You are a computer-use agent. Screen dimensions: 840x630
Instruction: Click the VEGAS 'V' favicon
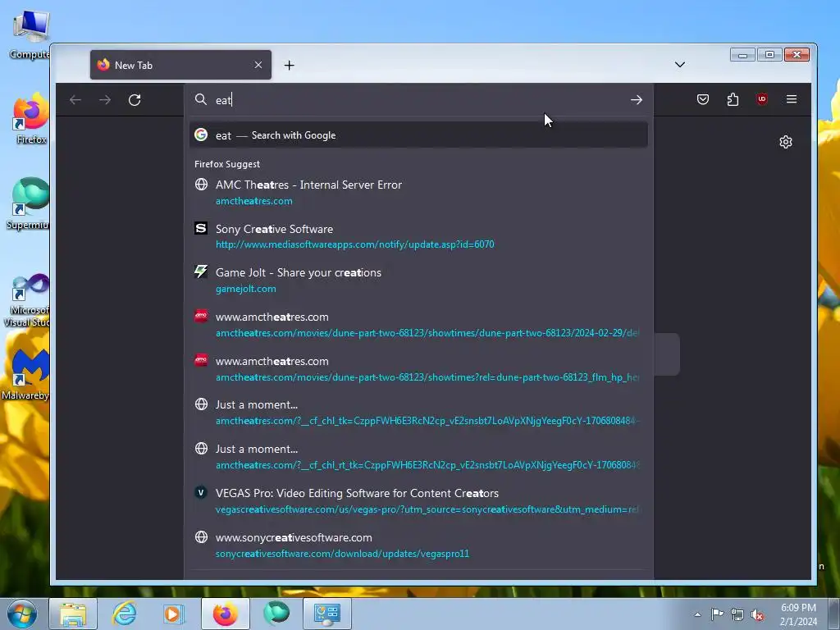point(201,492)
